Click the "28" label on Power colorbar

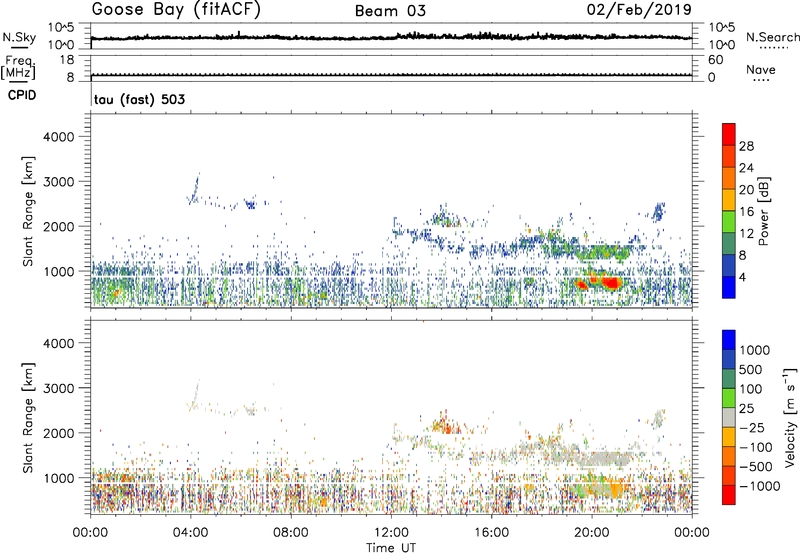[746, 146]
